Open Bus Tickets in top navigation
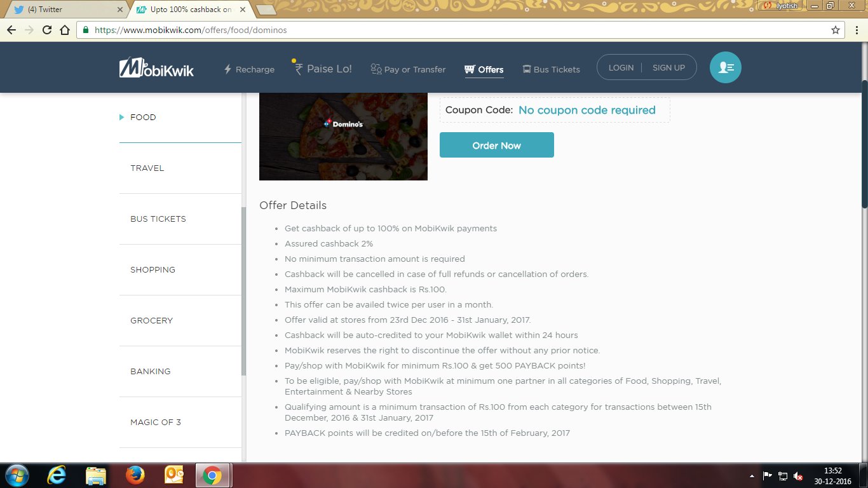 tap(551, 69)
